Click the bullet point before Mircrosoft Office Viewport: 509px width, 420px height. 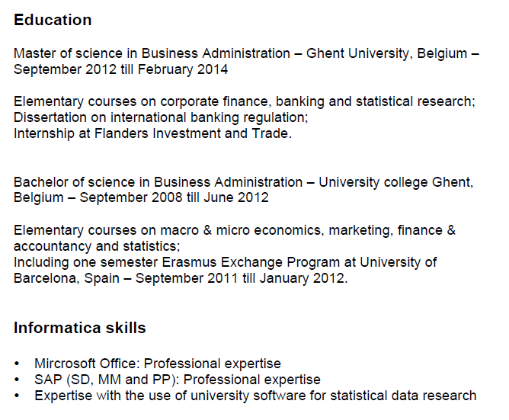18,364
